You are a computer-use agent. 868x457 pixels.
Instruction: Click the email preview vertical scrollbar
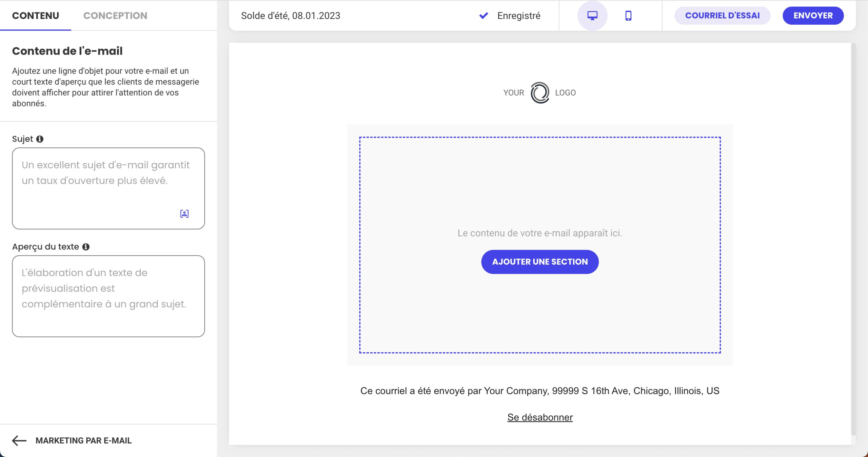tap(853, 239)
